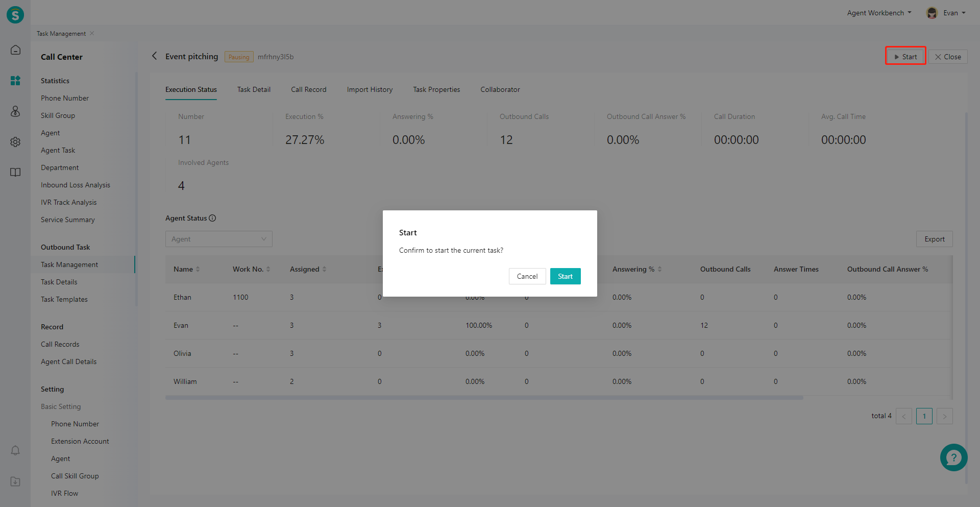Open the dashboard grid icon in left rail

pyautogui.click(x=15, y=81)
